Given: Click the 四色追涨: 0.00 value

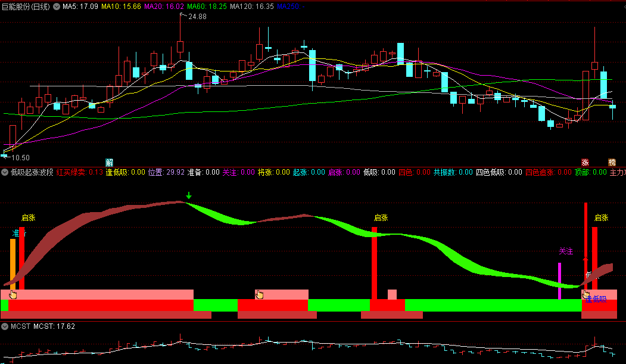Looking at the screenshot, I should point(549,172).
